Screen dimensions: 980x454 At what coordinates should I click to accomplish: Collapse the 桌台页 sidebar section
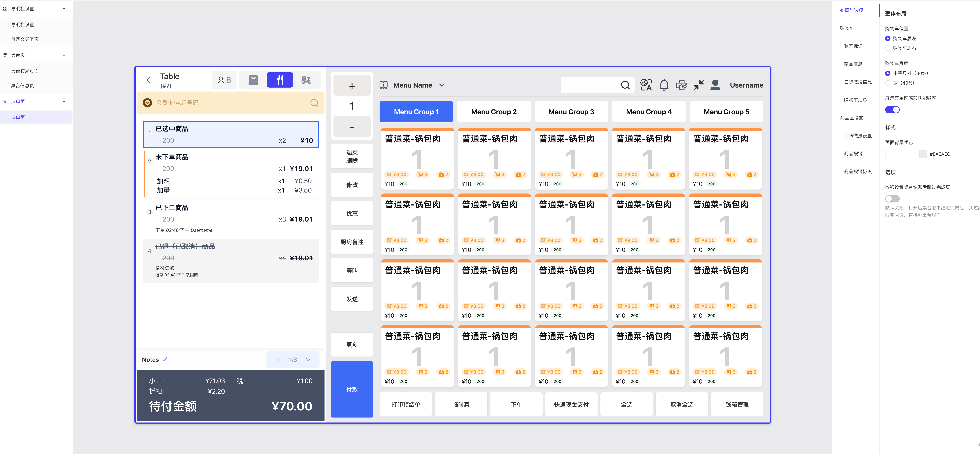(x=64, y=55)
